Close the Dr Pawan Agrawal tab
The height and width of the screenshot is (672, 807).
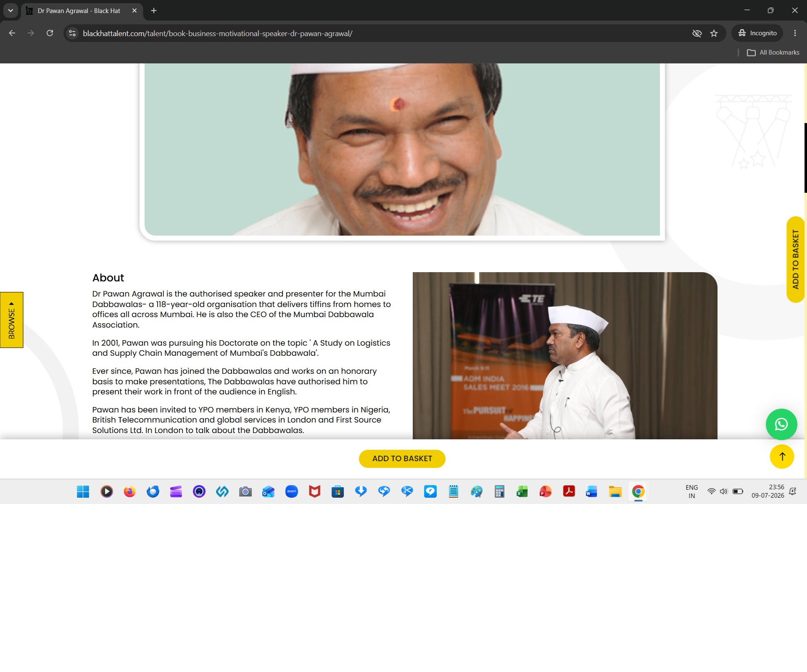(134, 10)
